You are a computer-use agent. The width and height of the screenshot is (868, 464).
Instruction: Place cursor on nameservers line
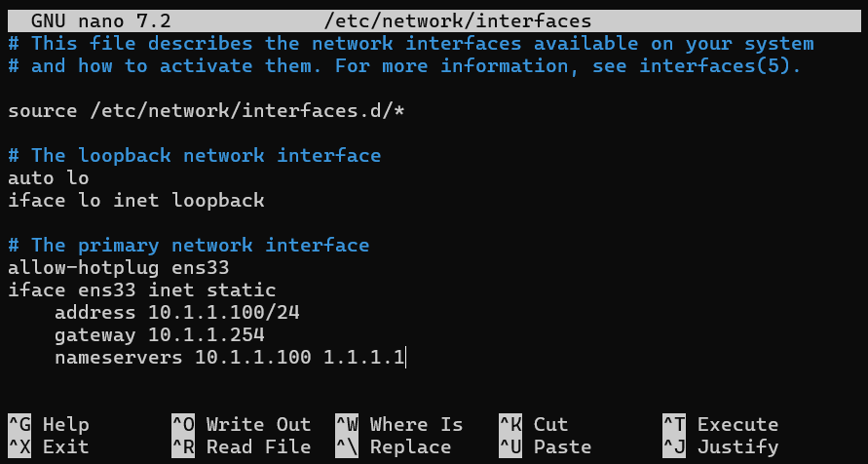[230, 358]
